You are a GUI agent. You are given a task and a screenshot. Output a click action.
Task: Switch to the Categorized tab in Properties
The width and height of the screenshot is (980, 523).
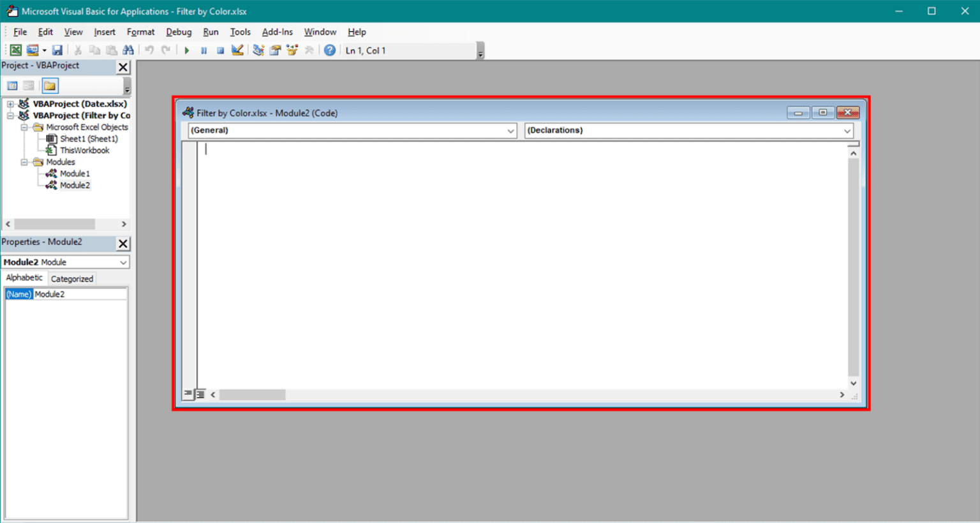point(71,278)
